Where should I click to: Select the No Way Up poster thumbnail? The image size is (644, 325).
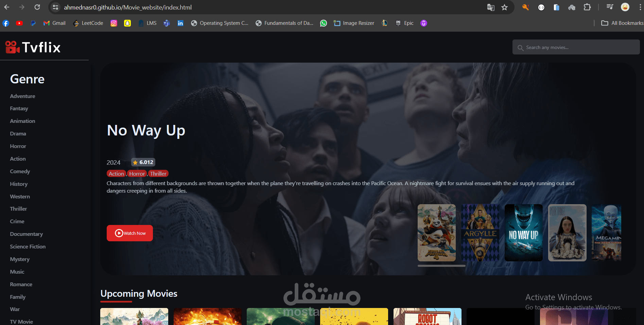[x=524, y=233]
